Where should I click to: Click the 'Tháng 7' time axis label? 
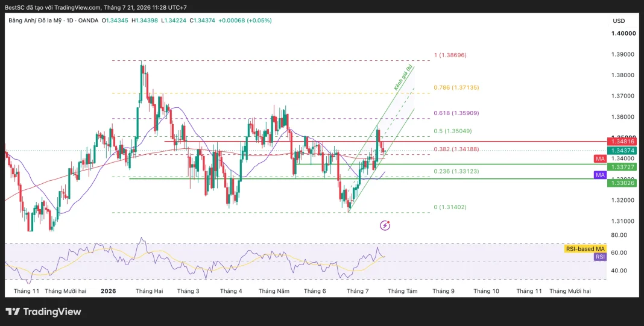[358, 291]
